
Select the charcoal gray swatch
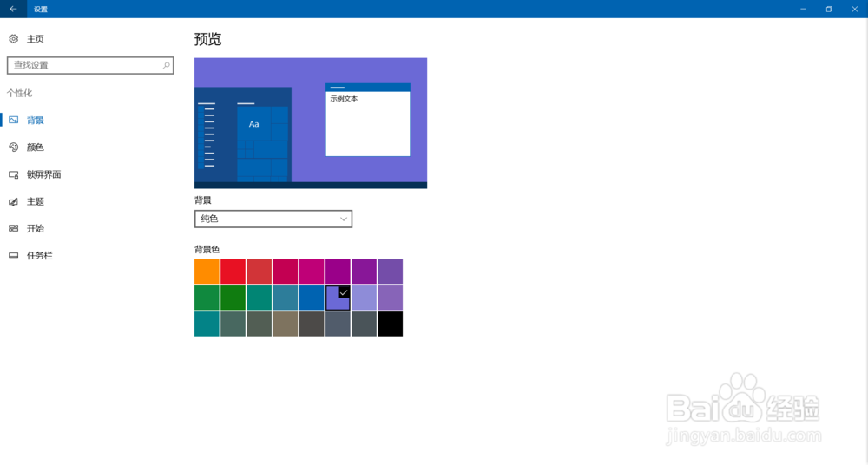coord(312,324)
